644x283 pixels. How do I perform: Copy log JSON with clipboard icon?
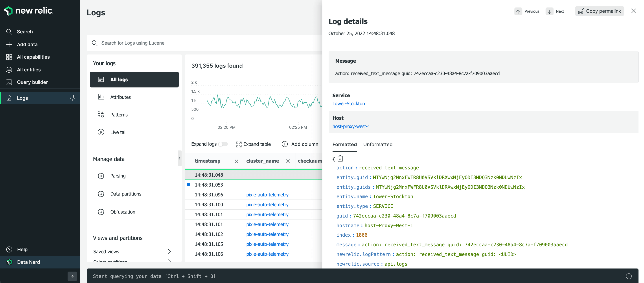340,158
